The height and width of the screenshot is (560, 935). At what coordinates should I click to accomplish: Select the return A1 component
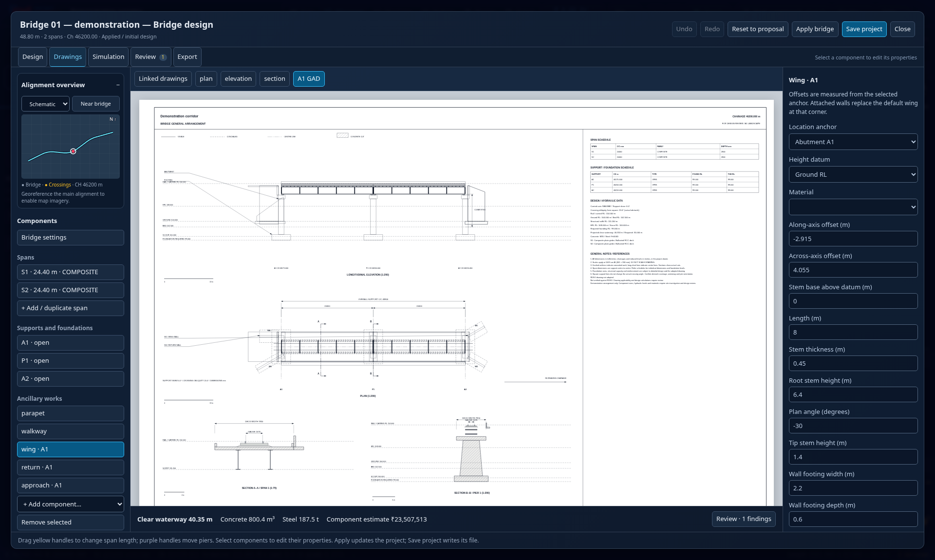pos(71,467)
